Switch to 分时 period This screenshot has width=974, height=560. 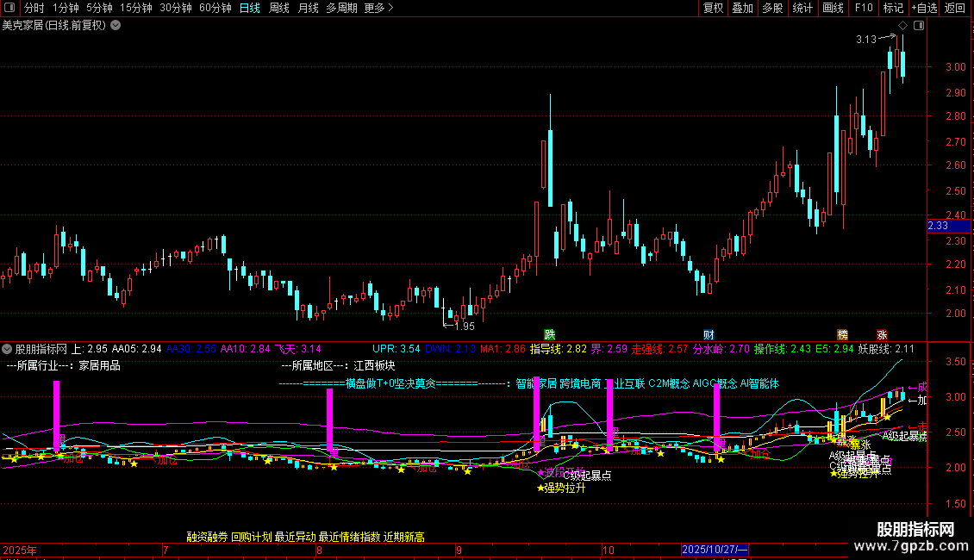coord(34,8)
